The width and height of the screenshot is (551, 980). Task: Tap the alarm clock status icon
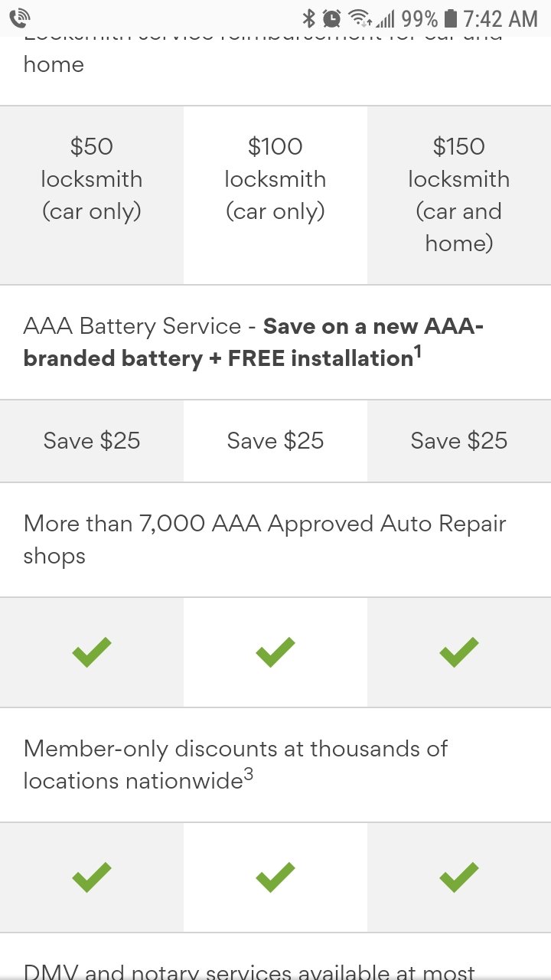click(332, 18)
